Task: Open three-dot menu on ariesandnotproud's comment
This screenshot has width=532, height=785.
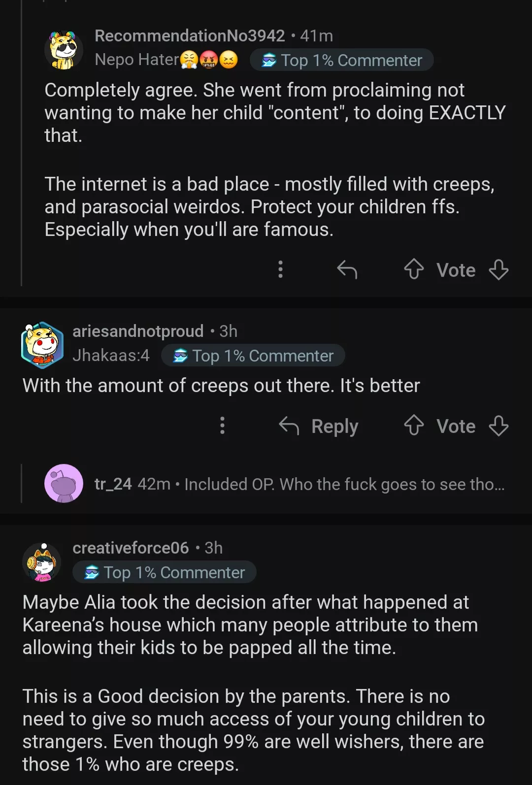Action: (222, 425)
